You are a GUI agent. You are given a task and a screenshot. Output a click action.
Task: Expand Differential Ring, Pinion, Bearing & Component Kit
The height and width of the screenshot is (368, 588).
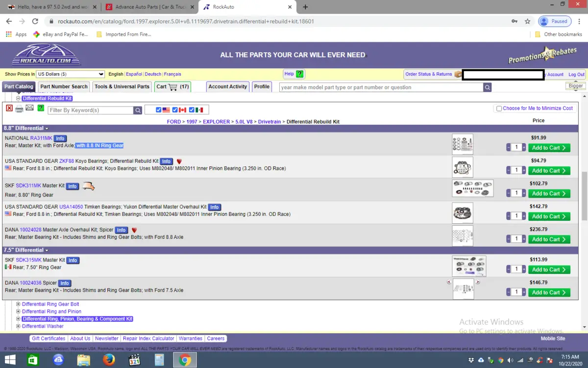pyautogui.click(x=18, y=319)
